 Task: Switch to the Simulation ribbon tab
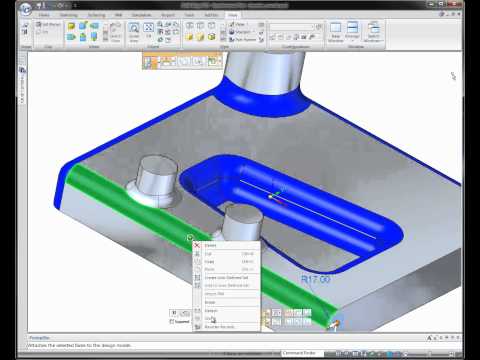pyautogui.click(x=141, y=15)
